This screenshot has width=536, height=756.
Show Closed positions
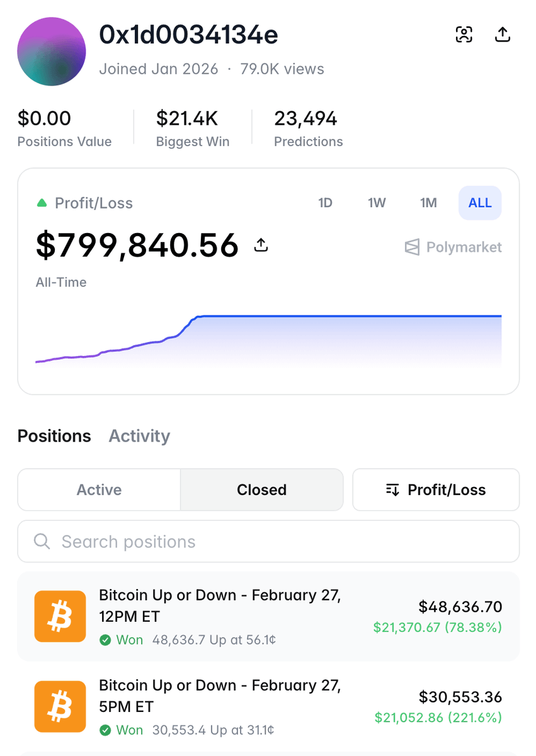point(261,490)
